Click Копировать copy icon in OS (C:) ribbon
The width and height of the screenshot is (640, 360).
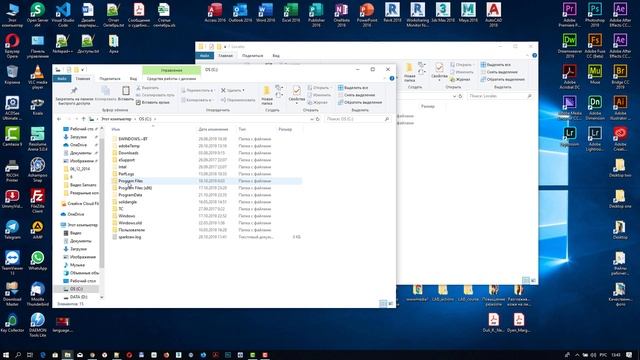pyautogui.click(x=105, y=93)
